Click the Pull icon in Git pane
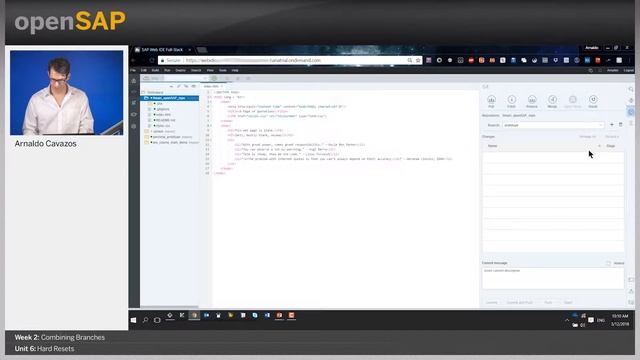The height and width of the screenshot is (360, 640). click(491, 100)
